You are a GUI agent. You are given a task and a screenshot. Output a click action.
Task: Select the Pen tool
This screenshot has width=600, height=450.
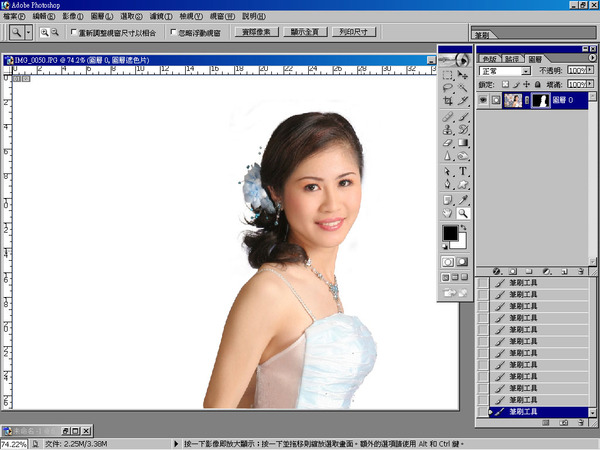point(447,184)
